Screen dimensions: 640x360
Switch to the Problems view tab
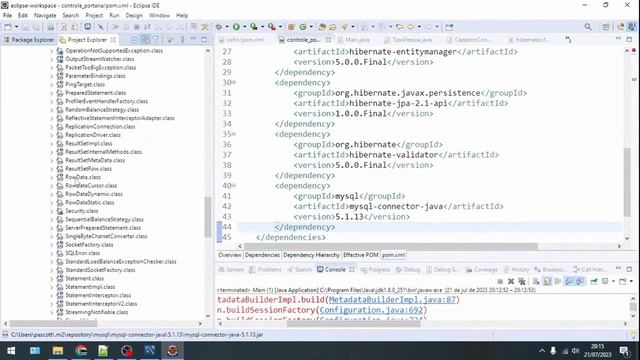pos(265,269)
